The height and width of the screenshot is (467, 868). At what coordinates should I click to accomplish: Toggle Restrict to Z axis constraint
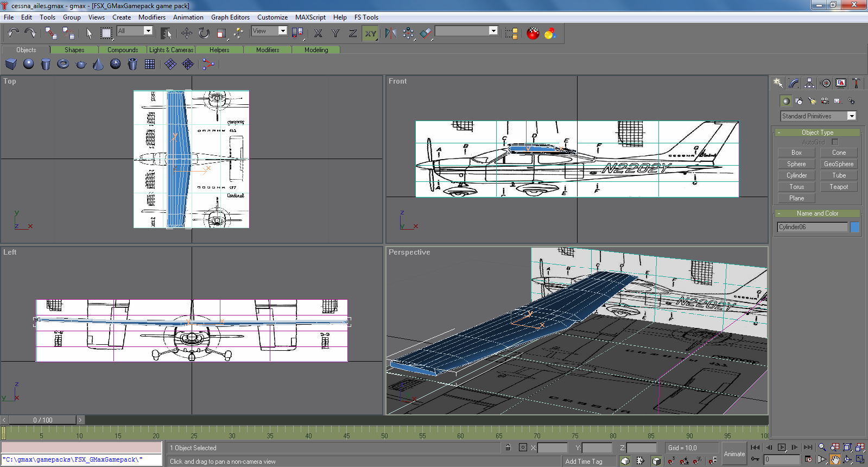(x=353, y=33)
